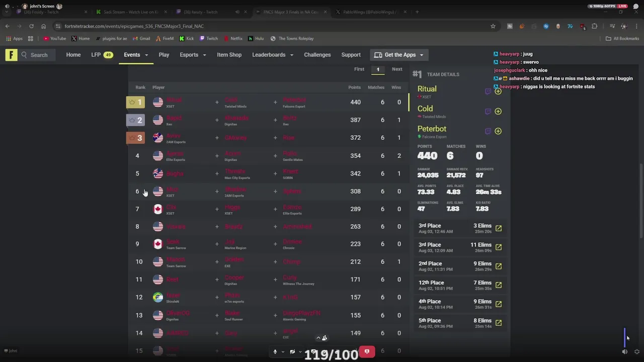Screen dimensions: 644x362
Task: Switch to Sadi Stream Kick tab
Action: coord(131,12)
